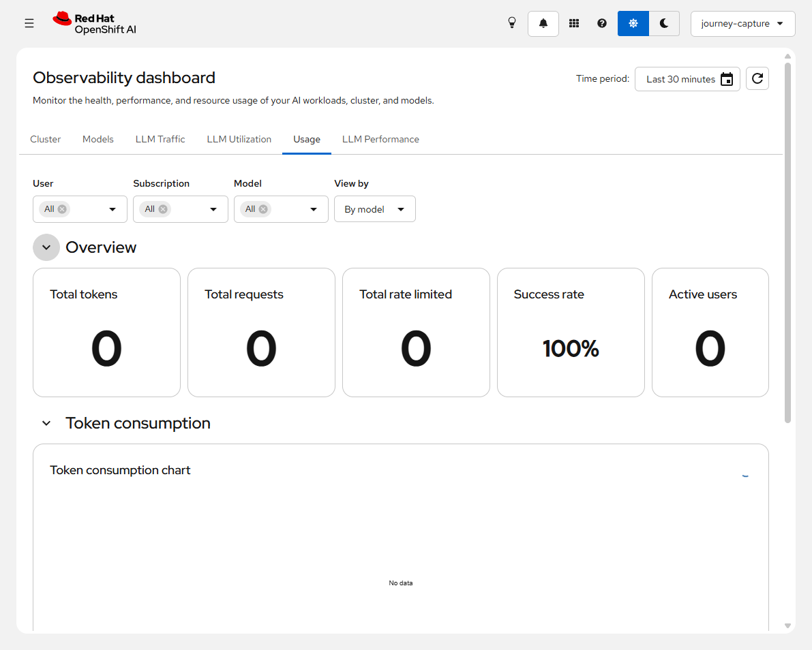The height and width of the screenshot is (650, 812).
Task: Click the Red Hat OpenShift AI logo
Action: pos(94,23)
